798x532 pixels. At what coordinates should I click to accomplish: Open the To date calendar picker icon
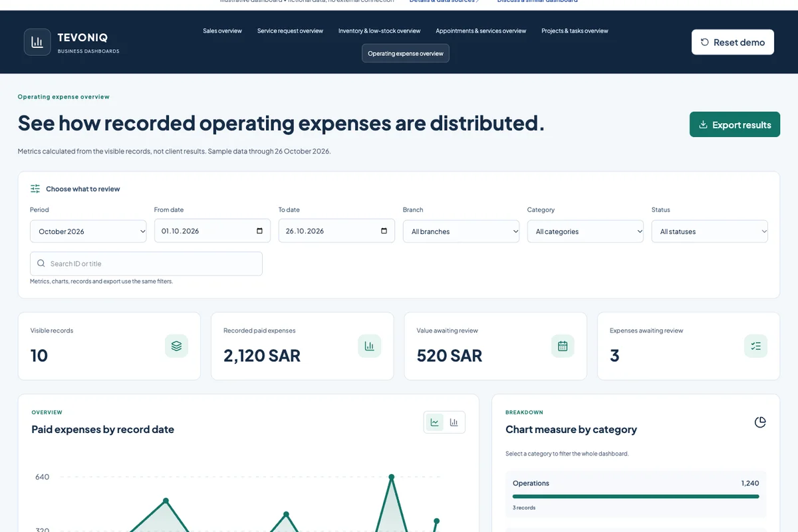[x=384, y=231]
